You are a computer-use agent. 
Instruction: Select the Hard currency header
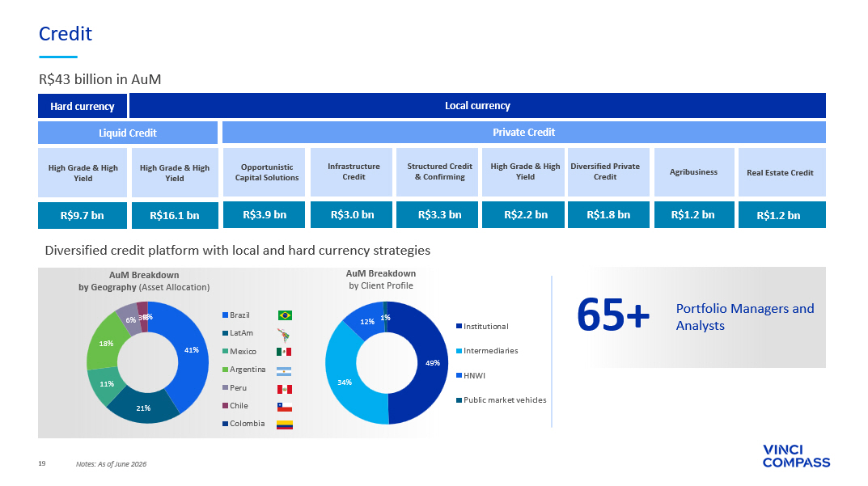point(83,106)
